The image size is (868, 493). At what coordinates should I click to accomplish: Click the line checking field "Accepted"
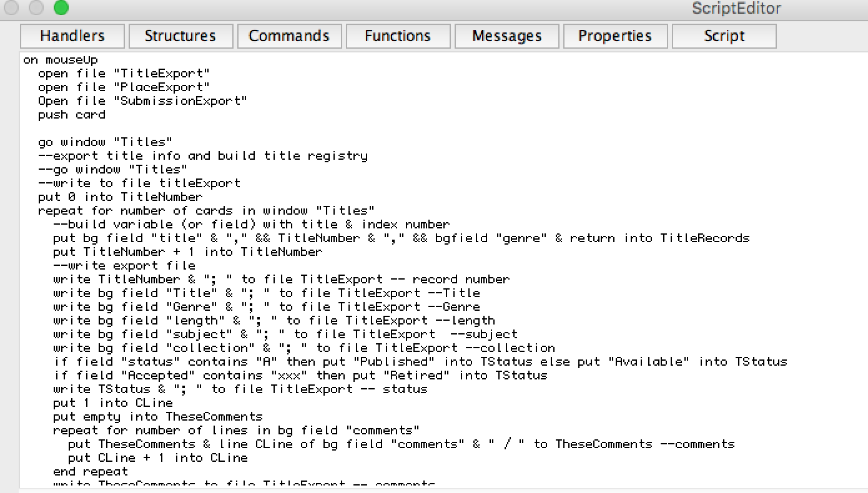(300, 376)
